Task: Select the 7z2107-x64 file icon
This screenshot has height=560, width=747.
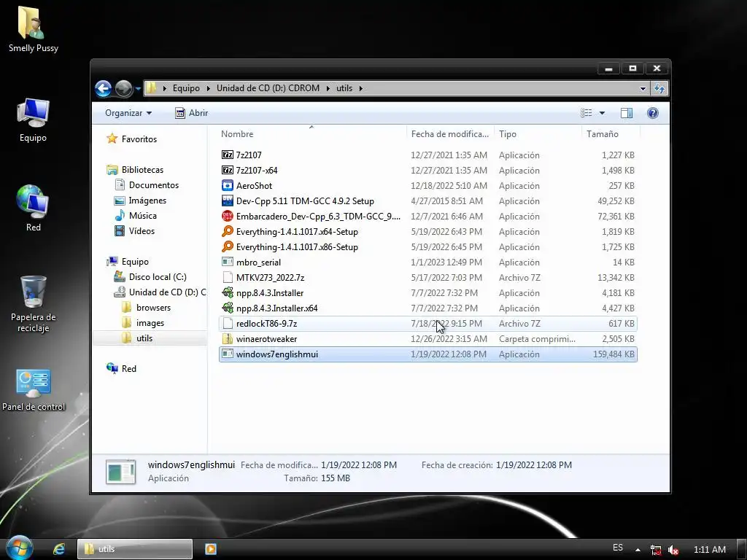Action: (x=228, y=170)
